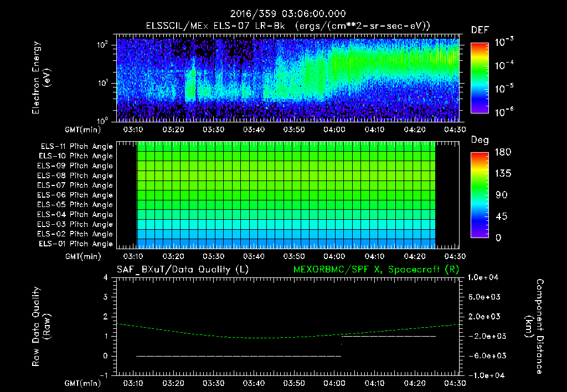Click the 2 tick on data quality axis
The height and width of the screenshot is (392, 567).
click(106, 317)
